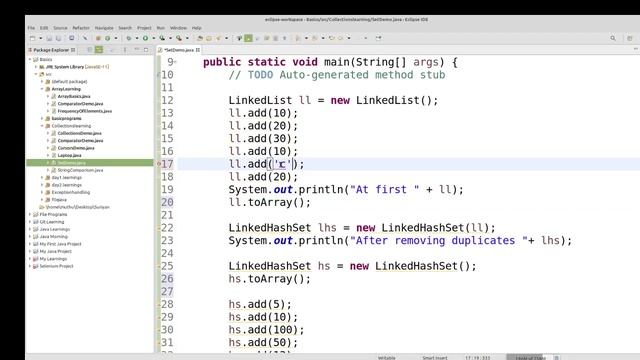Open the New file dropdown arrow
This screenshot has width=640, height=360.
point(40,38)
